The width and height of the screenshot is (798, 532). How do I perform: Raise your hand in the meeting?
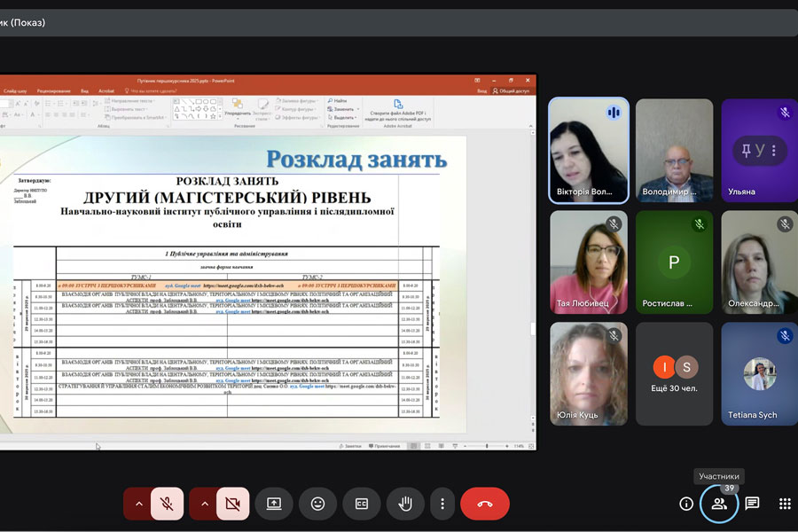click(405, 504)
